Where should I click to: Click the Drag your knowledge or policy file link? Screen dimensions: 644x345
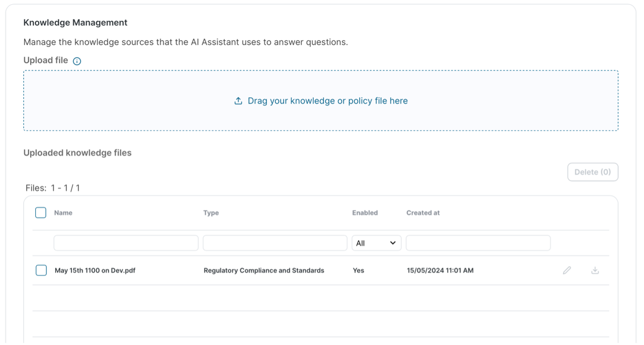pos(328,100)
